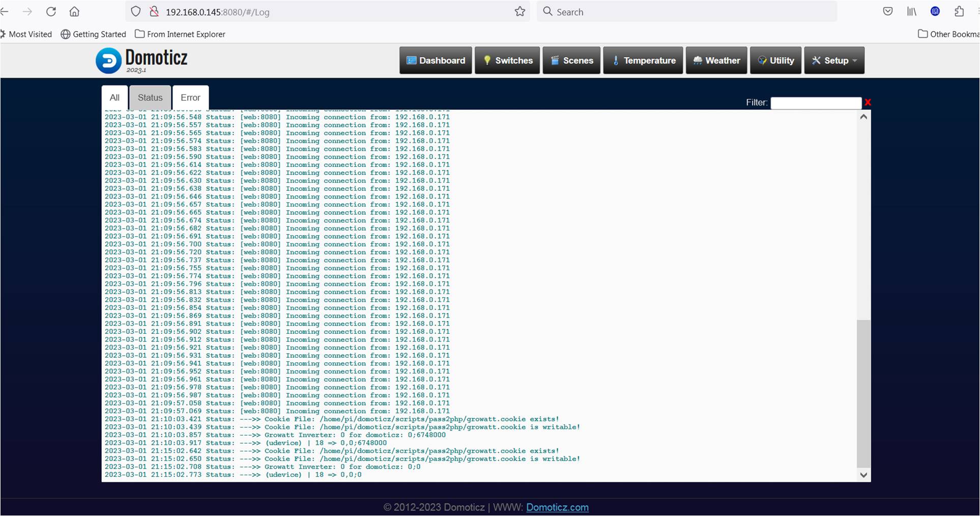Open the Most Visited bookmarks
Image resolution: width=980 pixels, height=516 pixels.
coord(26,34)
